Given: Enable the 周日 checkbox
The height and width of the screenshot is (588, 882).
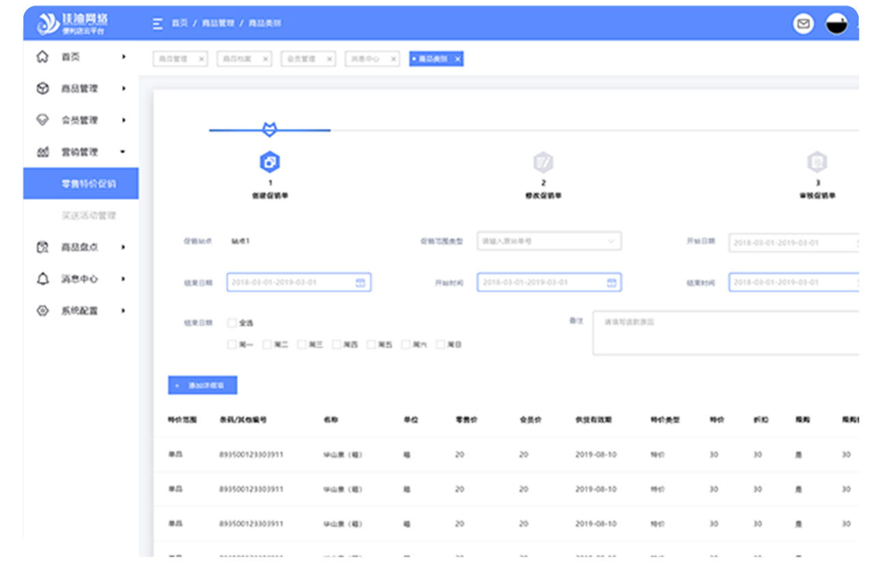Looking at the screenshot, I should (440, 344).
